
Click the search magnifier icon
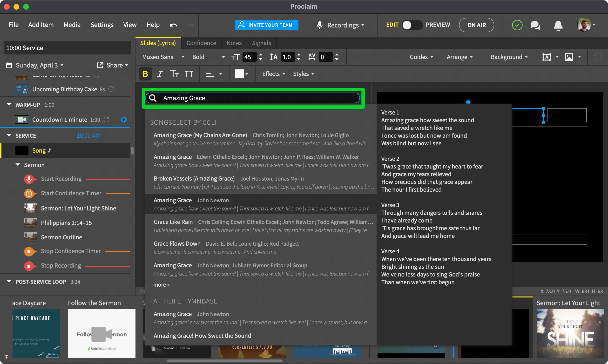(x=153, y=98)
